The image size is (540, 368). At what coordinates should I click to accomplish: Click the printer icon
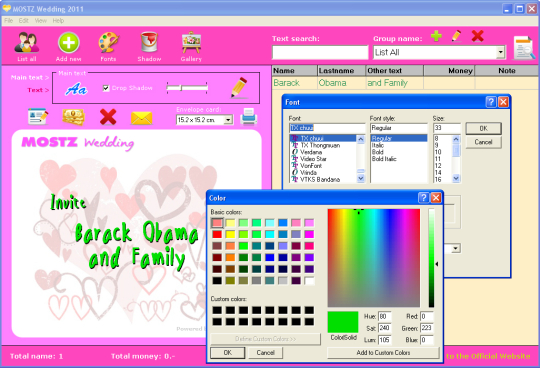click(248, 116)
